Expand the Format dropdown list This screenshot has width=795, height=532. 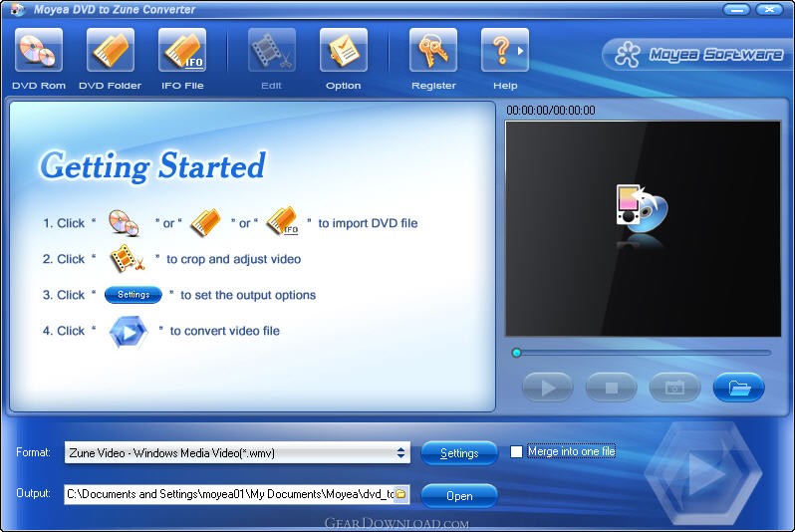click(x=401, y=453)
